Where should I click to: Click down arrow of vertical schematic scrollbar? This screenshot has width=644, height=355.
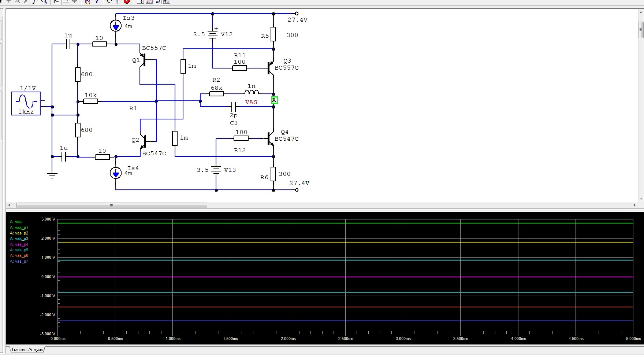click(641, 199)
